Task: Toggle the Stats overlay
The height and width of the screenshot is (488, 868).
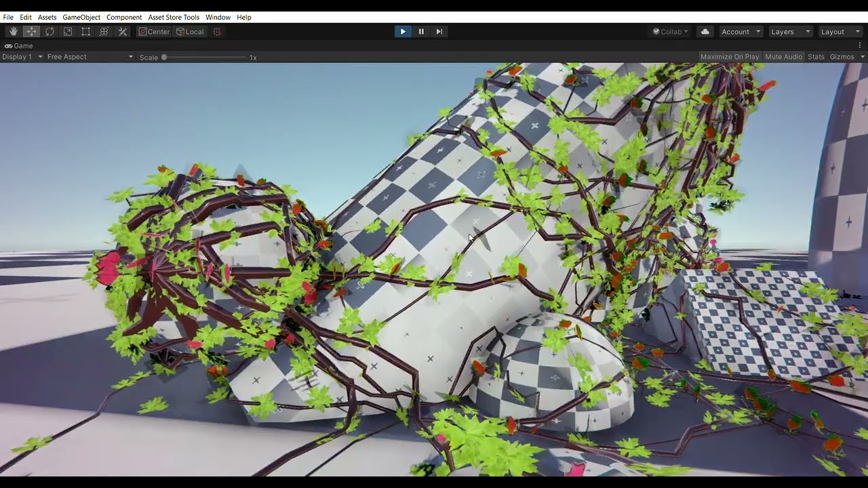Action: click(816, 57)
